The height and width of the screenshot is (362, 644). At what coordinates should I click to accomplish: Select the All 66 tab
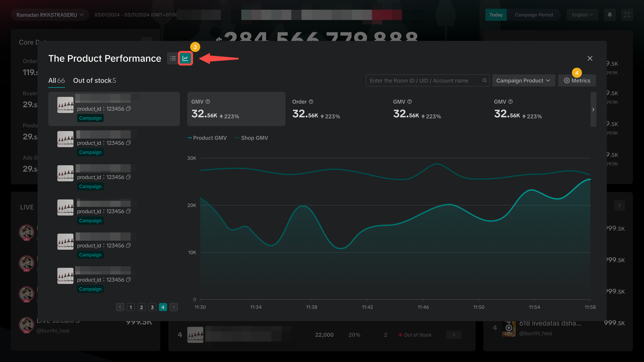click(x=57, y=80)
